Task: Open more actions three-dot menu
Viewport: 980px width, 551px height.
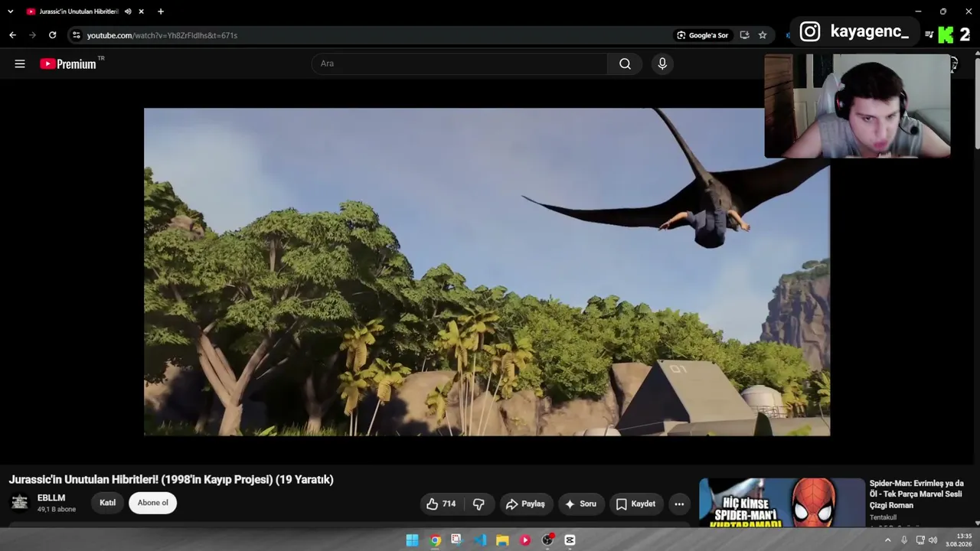Action: click(679, 504)
